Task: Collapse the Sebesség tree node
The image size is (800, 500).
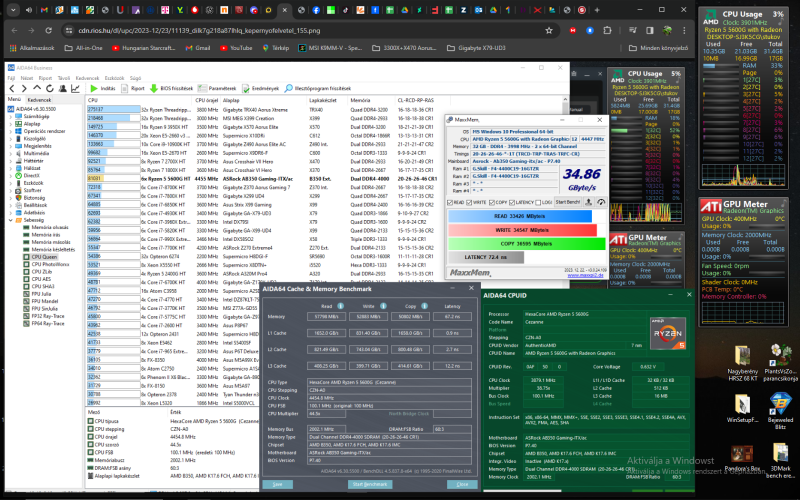Action: 11,220
